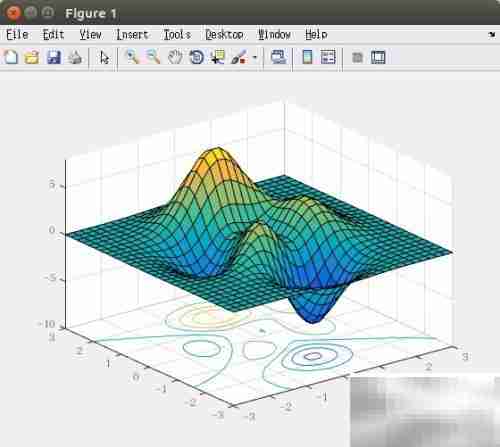This screenshot has width=500, height=447.
Task: Click the Link Plot icon
Action: (x=279, y=57)
